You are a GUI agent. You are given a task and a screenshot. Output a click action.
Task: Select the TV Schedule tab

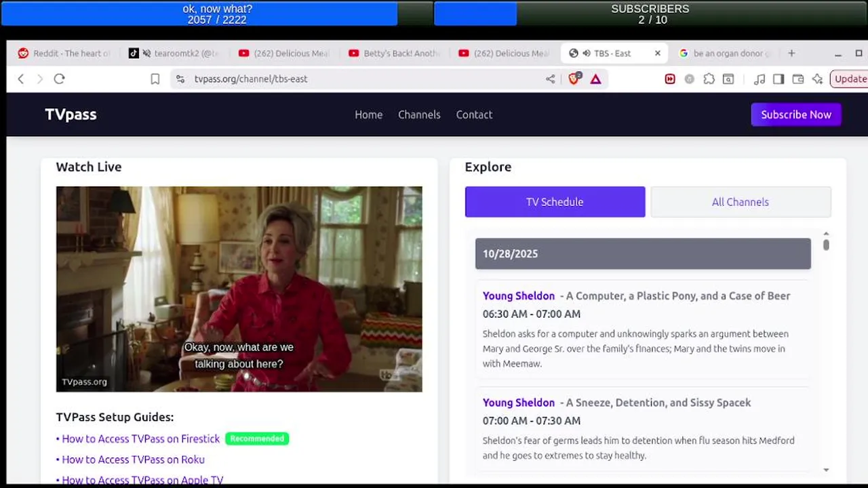[555, 202]
